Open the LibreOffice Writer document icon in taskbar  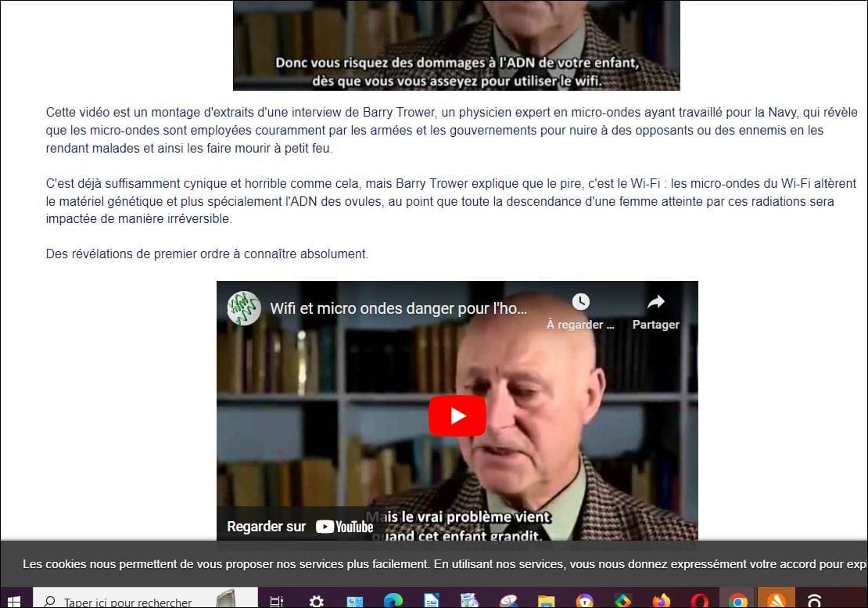tap(431, 601)
